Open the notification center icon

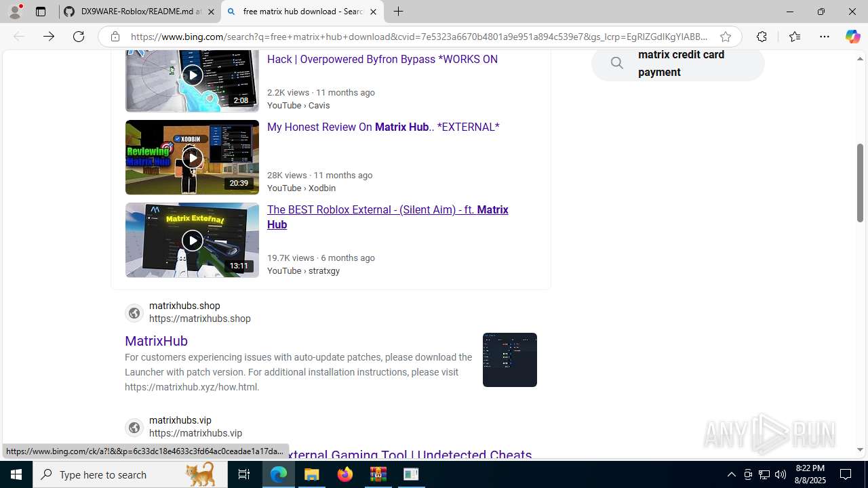click(846, 474)
